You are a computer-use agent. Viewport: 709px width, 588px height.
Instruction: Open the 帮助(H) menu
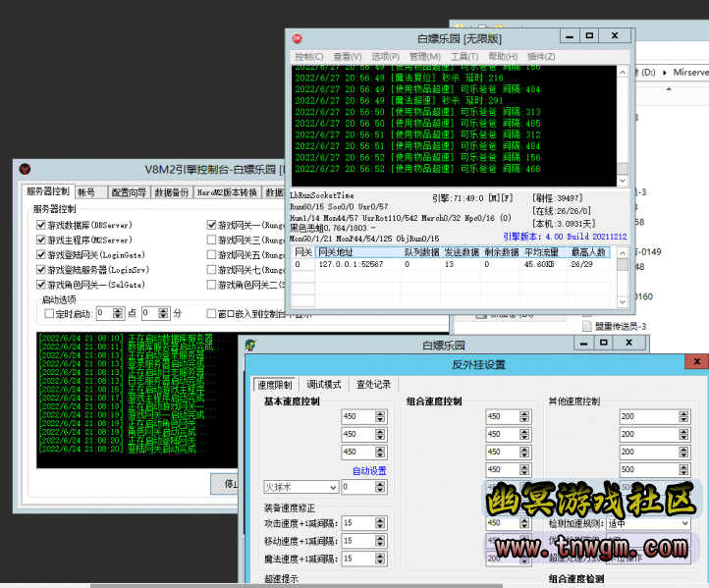coord(503,57)
